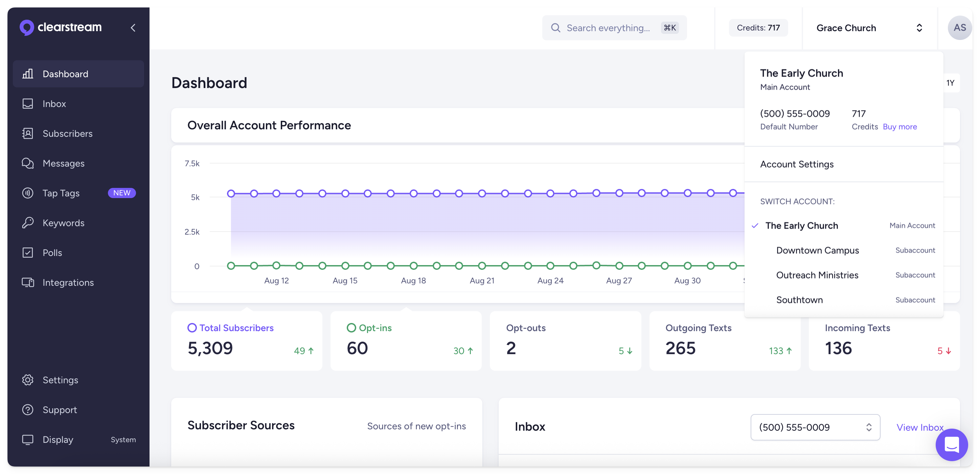This screenshot has width=980, height=474.
Task: Click the Inbox tray icon
Action: [x=28, y=104]
